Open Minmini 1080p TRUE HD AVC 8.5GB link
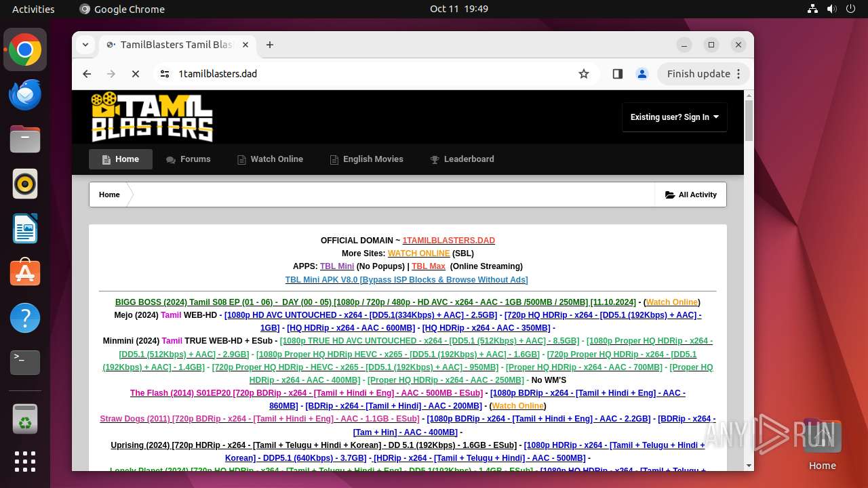 pos(429,341)
